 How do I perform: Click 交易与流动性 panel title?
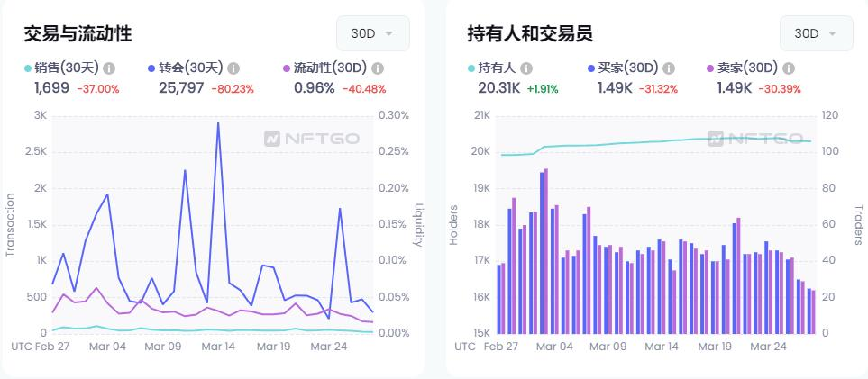[x=78, y=33]
